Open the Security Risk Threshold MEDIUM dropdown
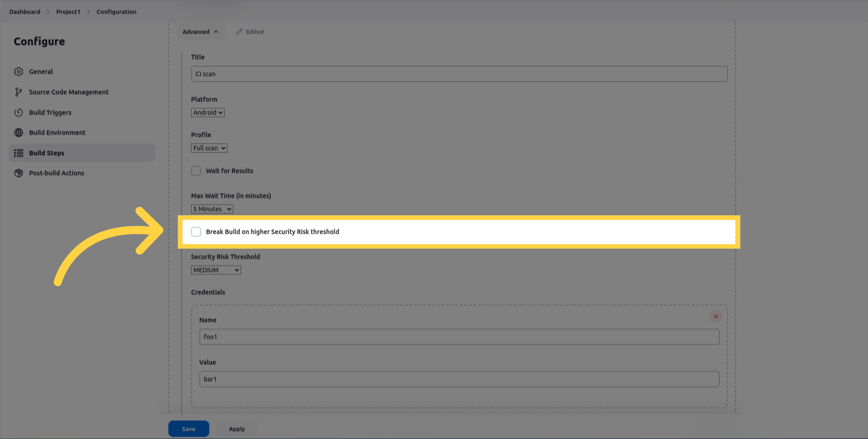The image size is (868, 439). point(216,270)
